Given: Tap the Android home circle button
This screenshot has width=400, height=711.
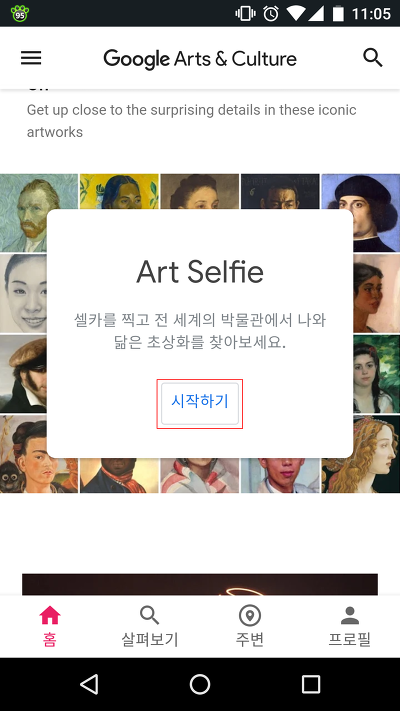Looking at the screenshot, I should click(x=200, y=684).
